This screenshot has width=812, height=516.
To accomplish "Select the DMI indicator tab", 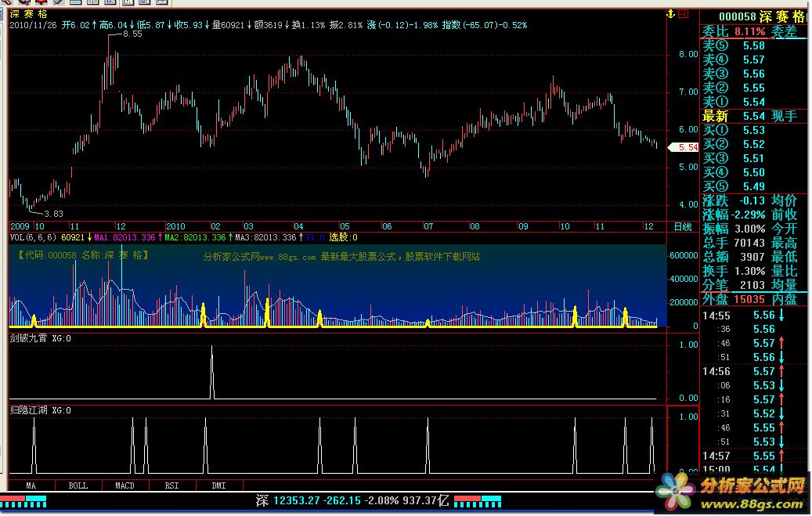I will tap(219, 486).
